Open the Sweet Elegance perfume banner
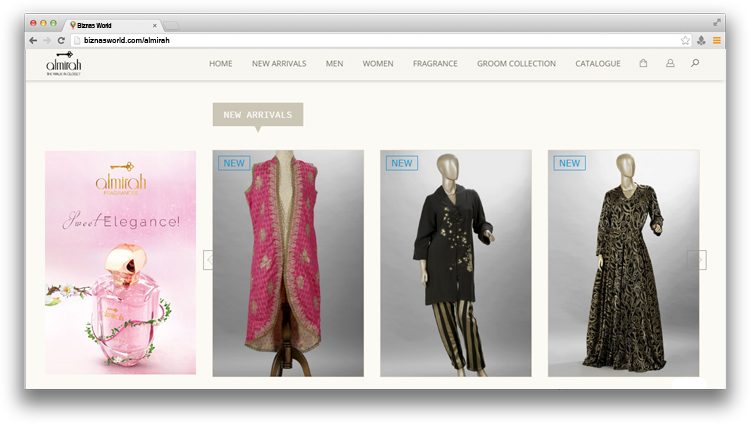The width and height of the screenshot is (750, 425). (x=121, y=262)
